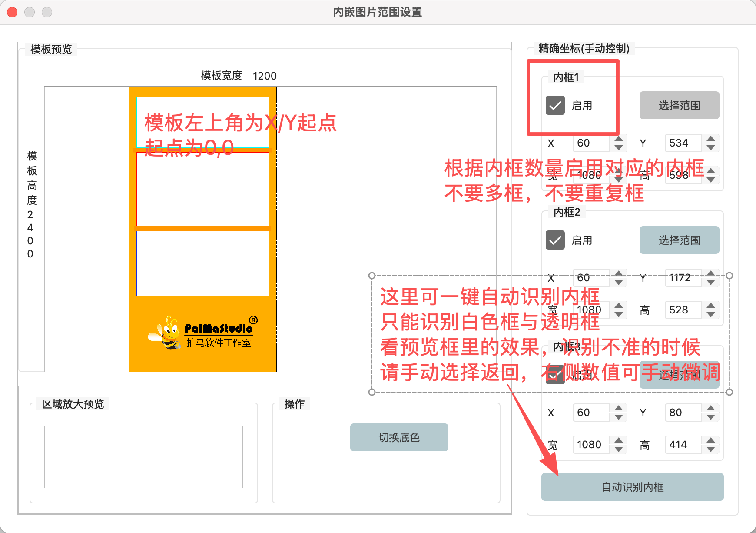This screenshot has height=533, width=756.
Task: Click the 内框1 Y input field showing 534
Action: (683, 143)
